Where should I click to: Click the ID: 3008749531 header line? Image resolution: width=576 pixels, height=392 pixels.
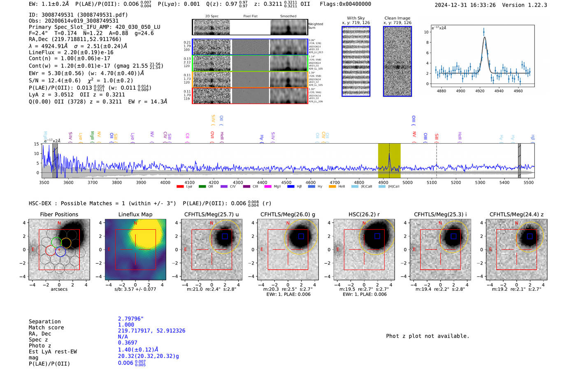[x=78, y=15]
